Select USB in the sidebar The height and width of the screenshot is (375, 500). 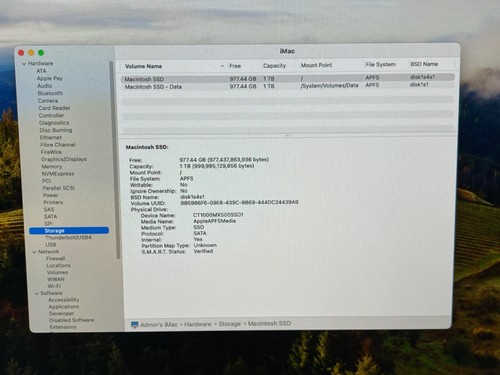51,245
